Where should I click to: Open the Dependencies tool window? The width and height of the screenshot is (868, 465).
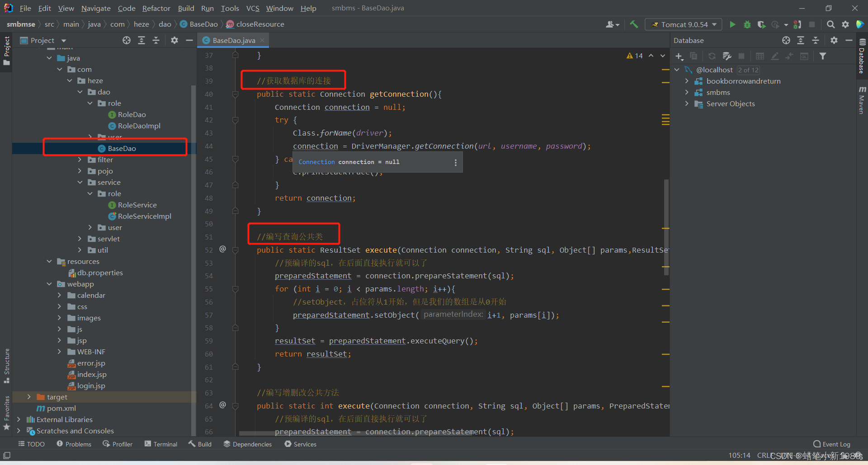coord(248,444)
